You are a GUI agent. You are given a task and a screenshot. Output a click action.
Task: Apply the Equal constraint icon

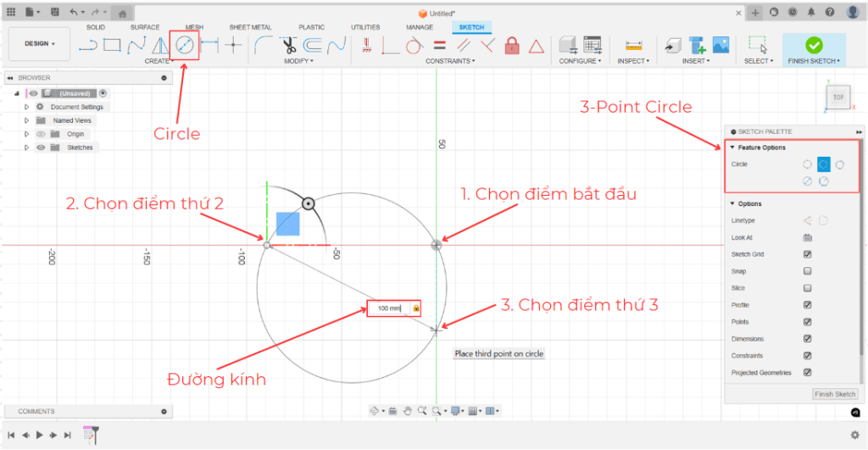(x=439, y=45)
